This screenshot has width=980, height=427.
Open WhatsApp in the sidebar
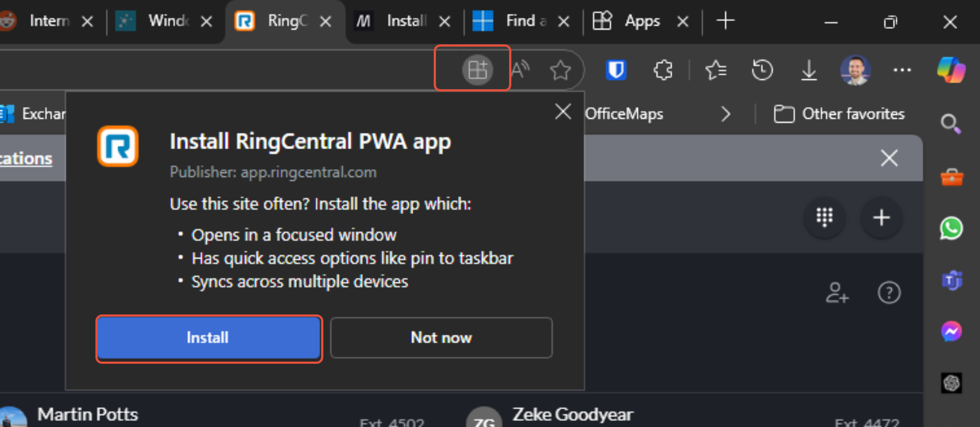click(x=952, y=228)
